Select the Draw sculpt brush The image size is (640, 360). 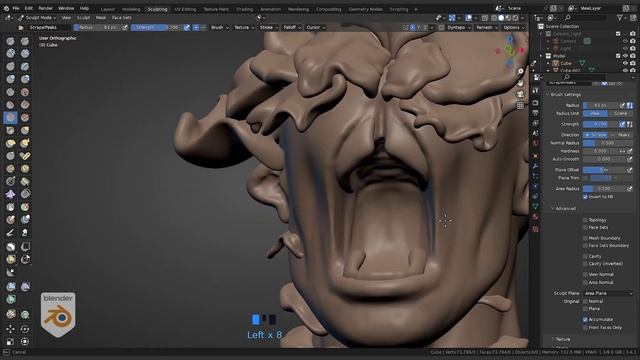(x=10, y=41)
